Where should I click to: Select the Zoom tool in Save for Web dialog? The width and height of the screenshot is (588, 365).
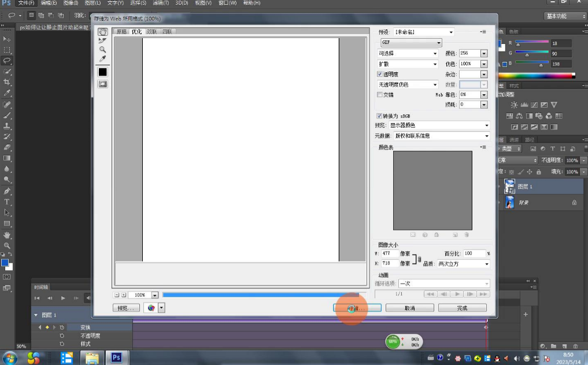102,50
